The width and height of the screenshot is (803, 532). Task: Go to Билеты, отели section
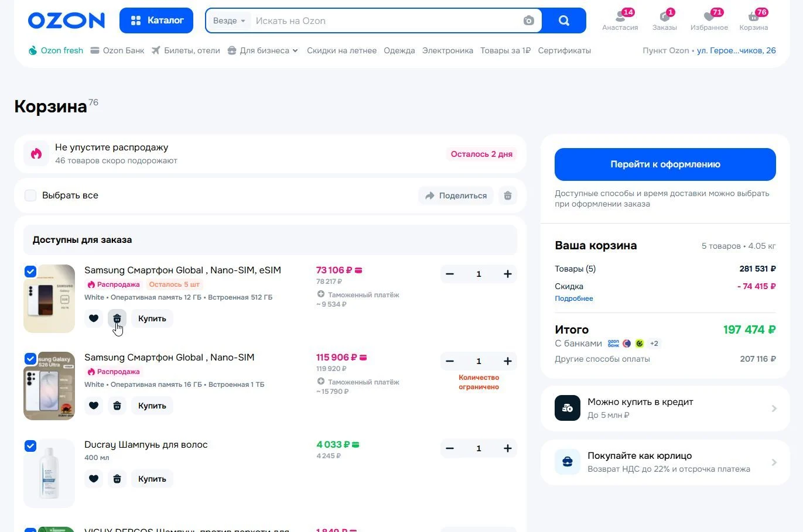186,50
